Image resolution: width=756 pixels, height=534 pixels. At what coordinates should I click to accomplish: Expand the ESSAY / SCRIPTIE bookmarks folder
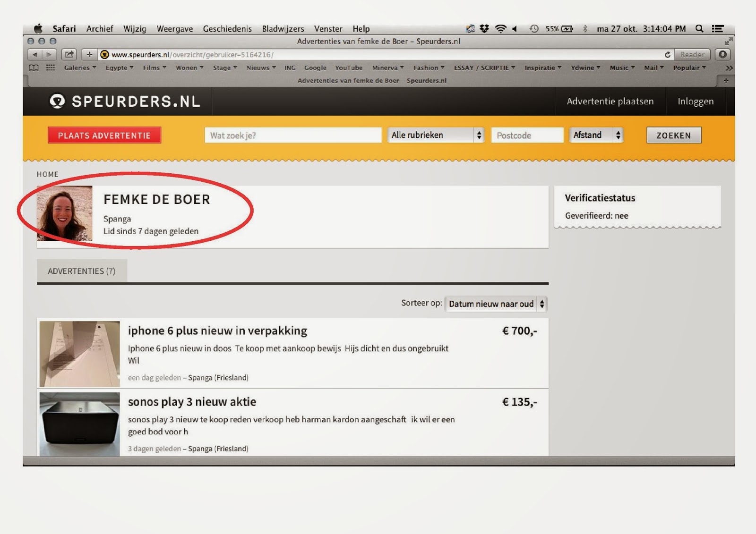[x=484, y=68]
